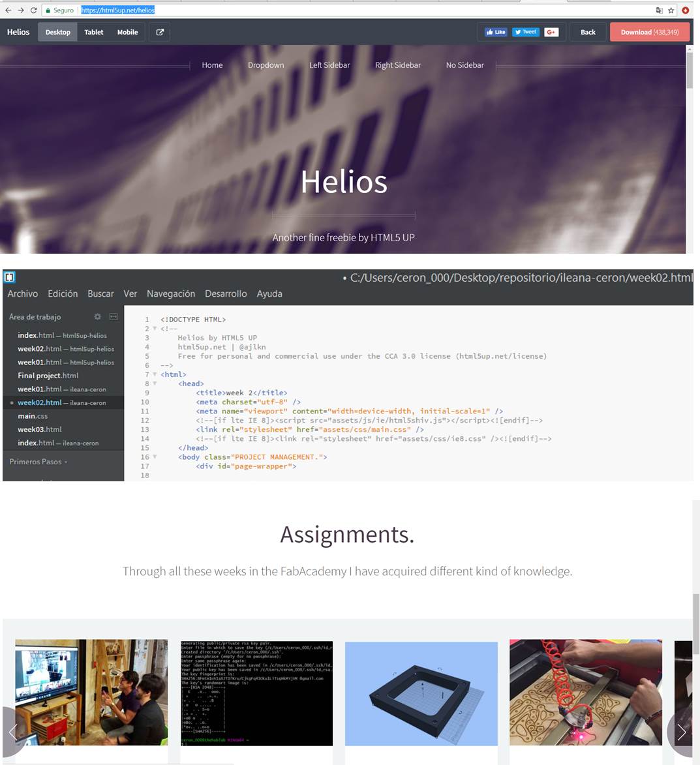Screen dimensions: 700x765
Task: Open week01.html from ileana-ceron
Action: pyautogui.click(x=63, y=389)
